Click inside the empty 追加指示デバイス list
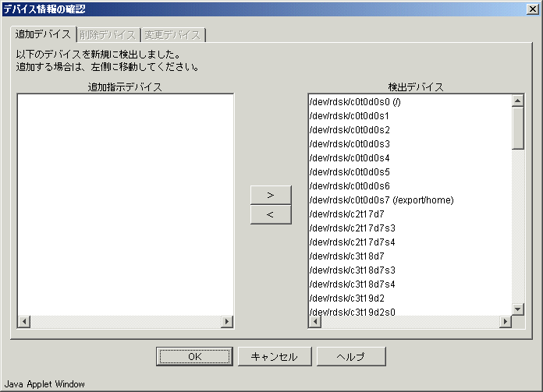Image resolution: width=543 pixels, height=392 pixels. click(x=125, y=203)
